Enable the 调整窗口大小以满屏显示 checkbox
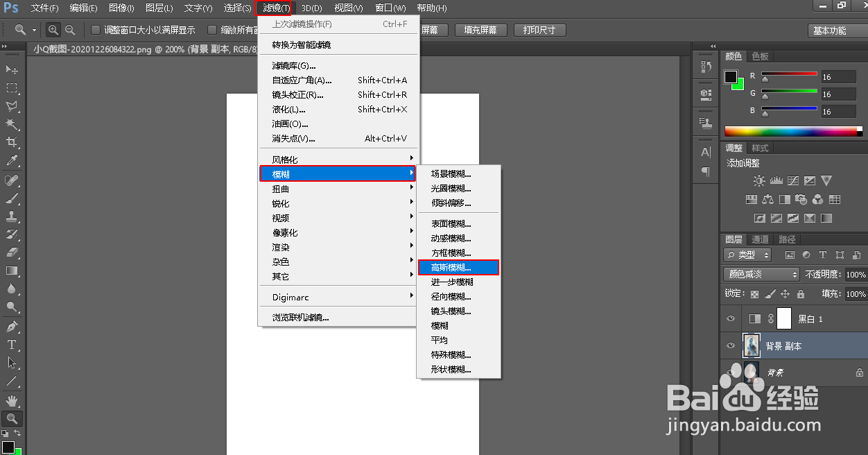The height and width of the screenshot is (455, 868). (x=95, y=31)
